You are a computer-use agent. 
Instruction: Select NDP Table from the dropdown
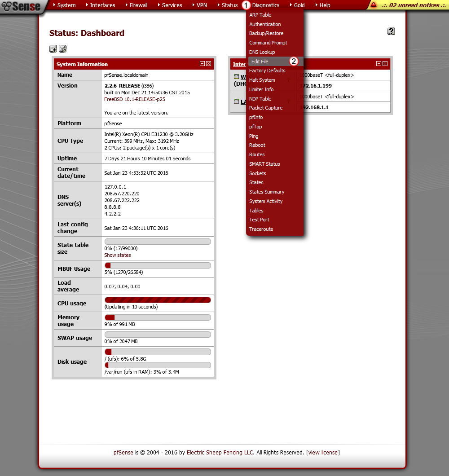260,99
